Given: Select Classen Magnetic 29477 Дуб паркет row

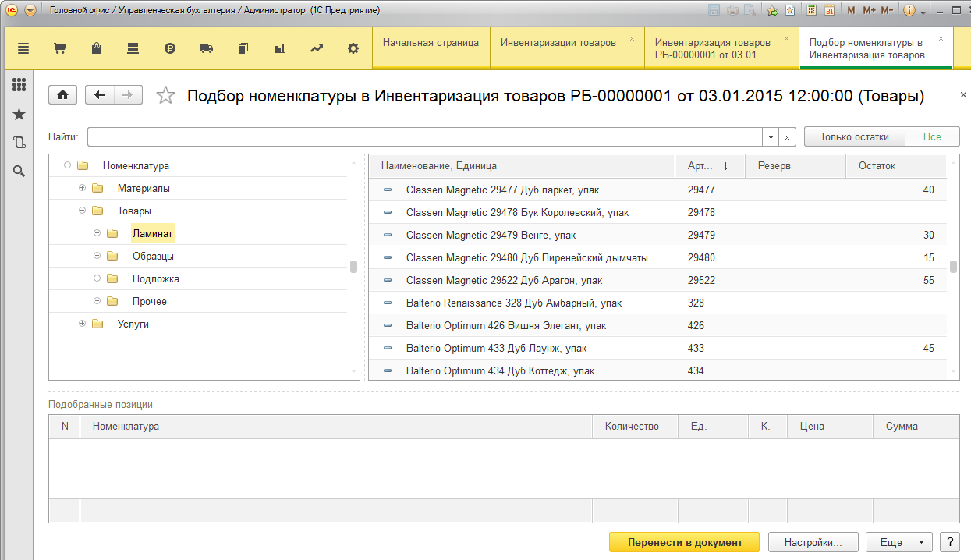Looking at the screenshot, I should (x=657, y=190).
